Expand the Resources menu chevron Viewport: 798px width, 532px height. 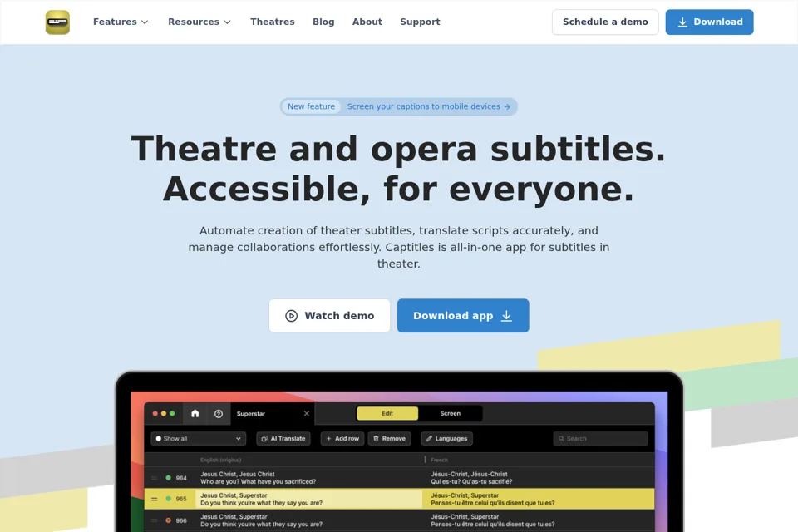[228, 22]
